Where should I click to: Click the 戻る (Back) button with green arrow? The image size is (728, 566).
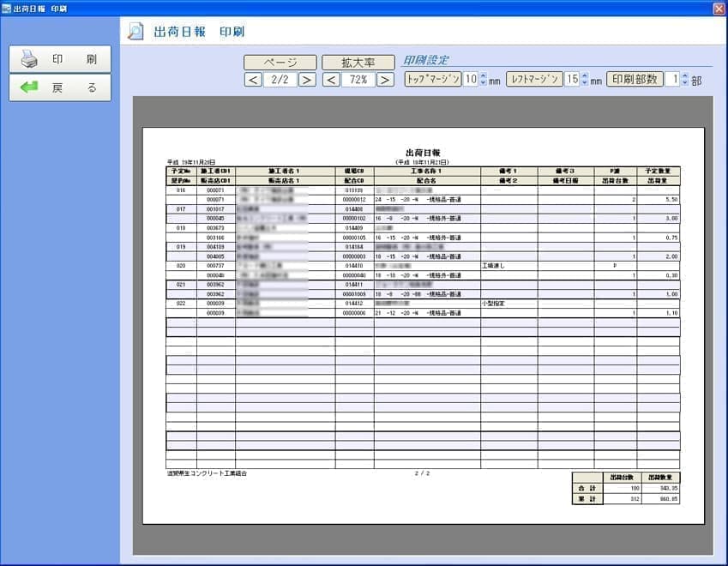59,87
